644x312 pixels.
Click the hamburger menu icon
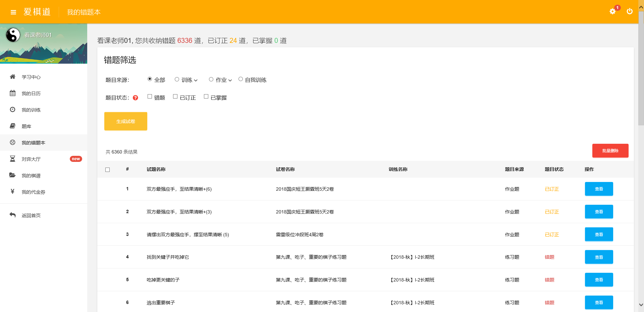[x=13, y=12]
